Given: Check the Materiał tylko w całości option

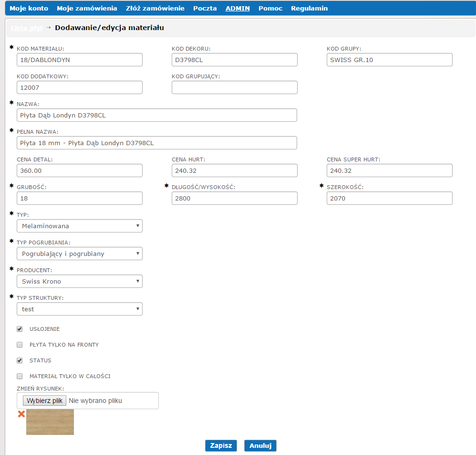Looking at the screenshot, I should pos(20,376).
